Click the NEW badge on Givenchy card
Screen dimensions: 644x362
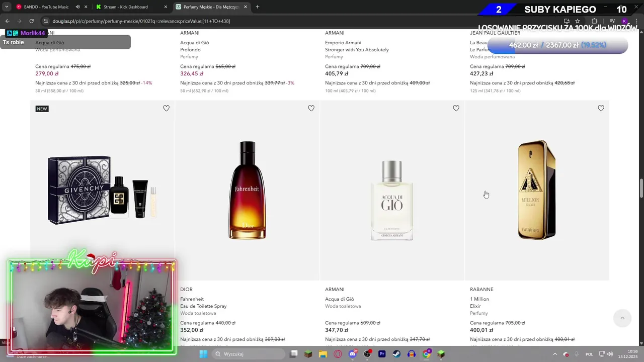[x=42, y=109]
